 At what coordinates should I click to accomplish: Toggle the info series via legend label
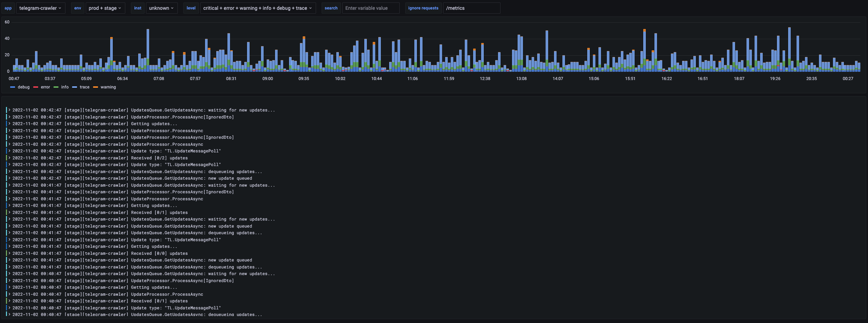65,87
